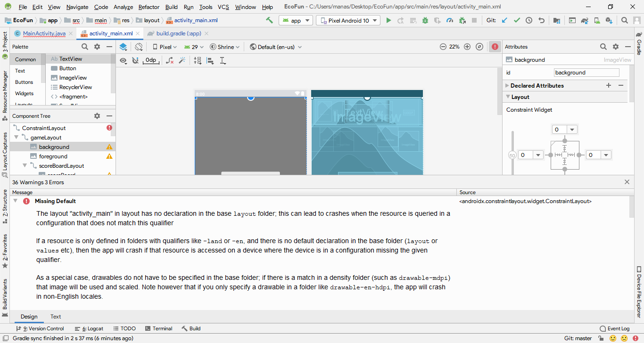Toggle autoconnect magnet in design toolbar
Image resolution: width=644 pixels, height=343 pixels.
point(136,60)
